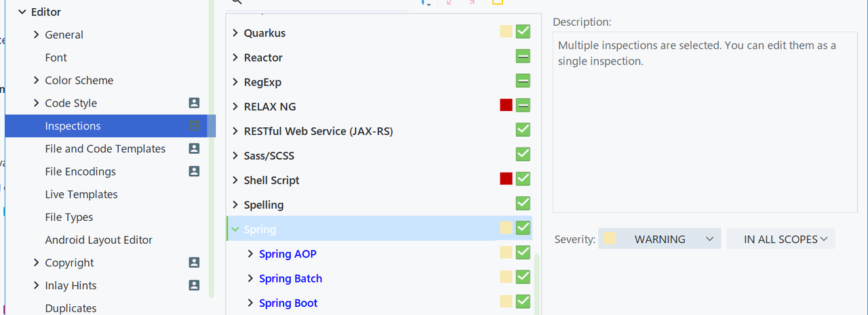Click the project icon beside Inlay Hints
This screenshot has height=315, width=868.
[x=194, y=285]
